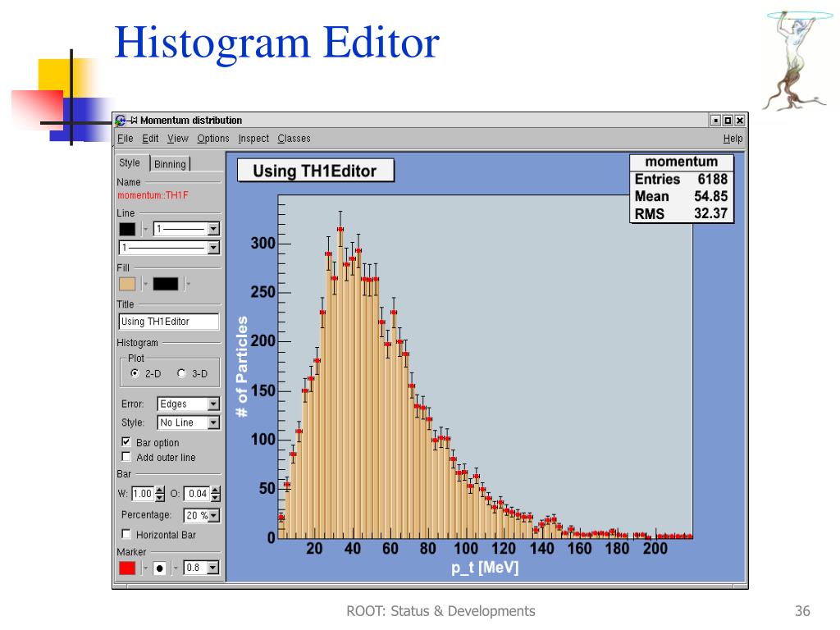Click the Title input field
The image size is (840, 630).
point(169,322)
